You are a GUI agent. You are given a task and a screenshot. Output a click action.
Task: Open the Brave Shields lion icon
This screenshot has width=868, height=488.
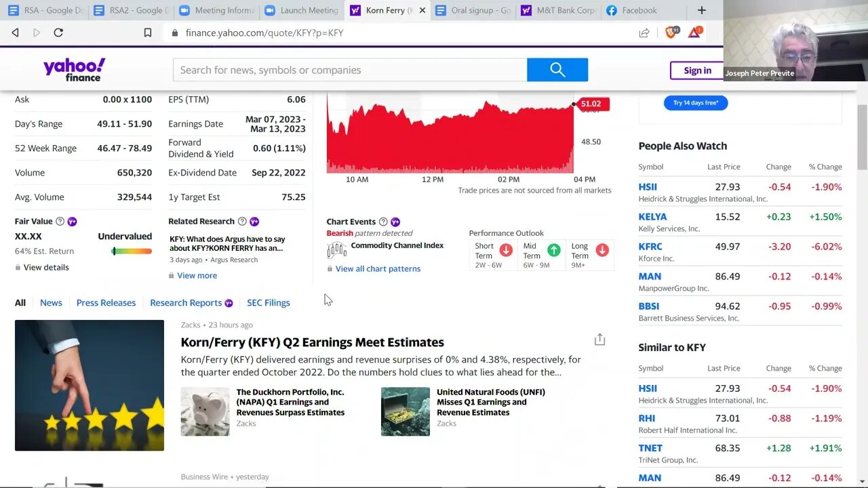click(x=671, y=33)
